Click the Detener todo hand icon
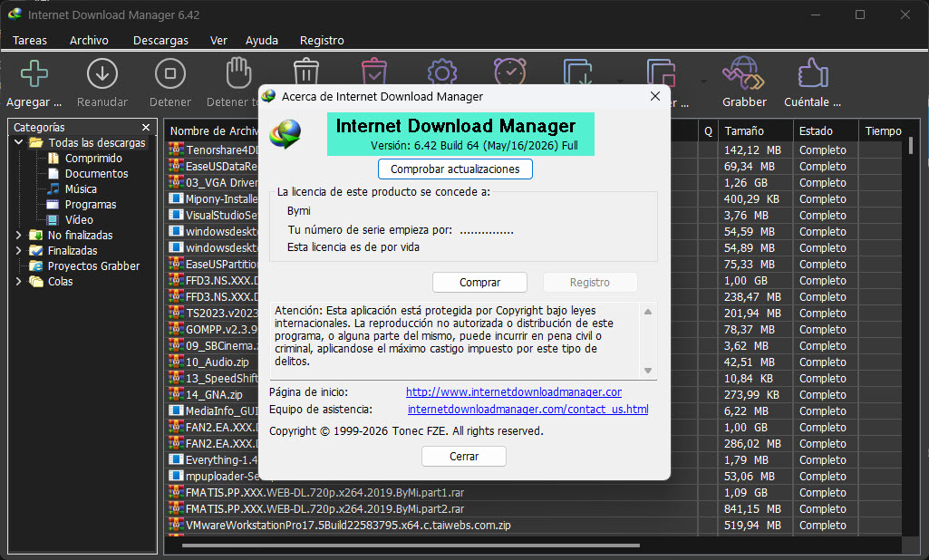The height and width of the screenshot is (560, 929). pos(238,72)
